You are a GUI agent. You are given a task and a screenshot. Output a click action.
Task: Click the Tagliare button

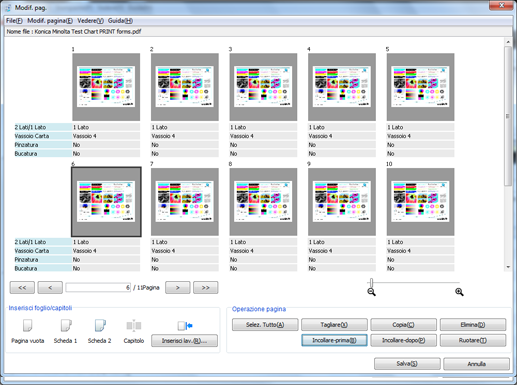(x=334, y=325)
